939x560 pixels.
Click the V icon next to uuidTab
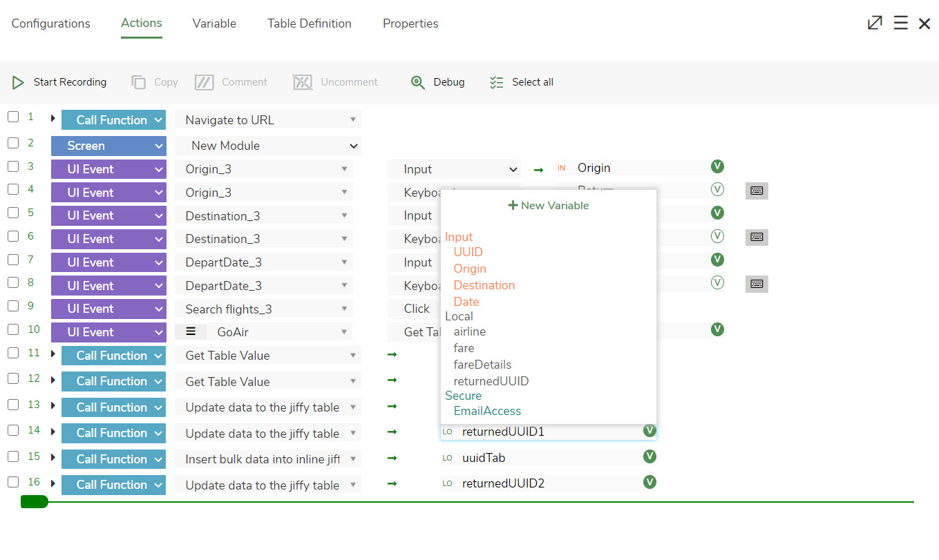pyautogui.click(x=649, y=456)
